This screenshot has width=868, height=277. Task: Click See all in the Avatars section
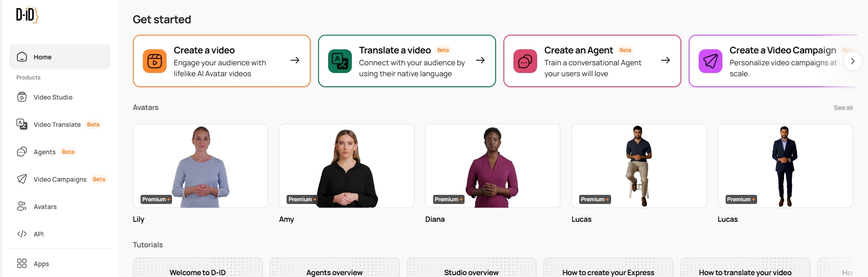click(843, 108)
